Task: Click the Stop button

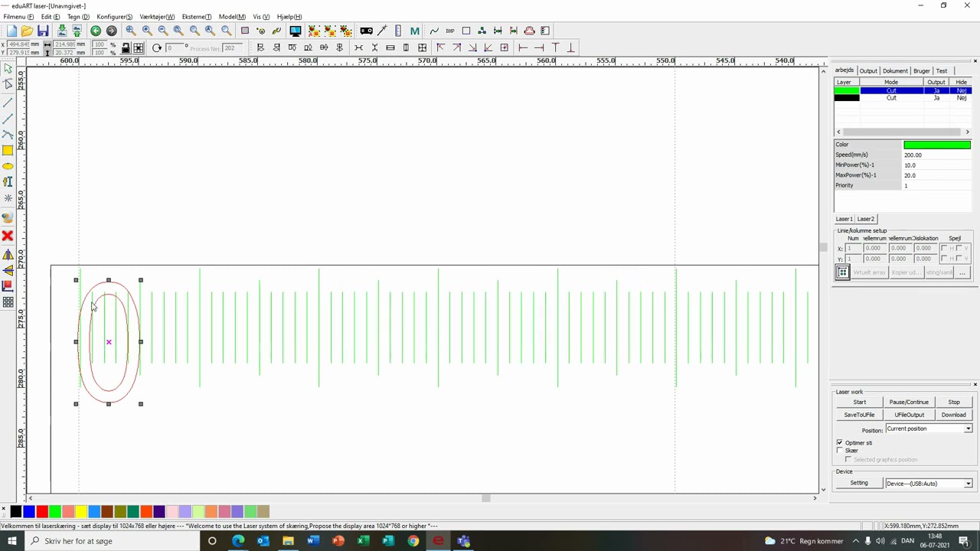Action: pos(954,403)
